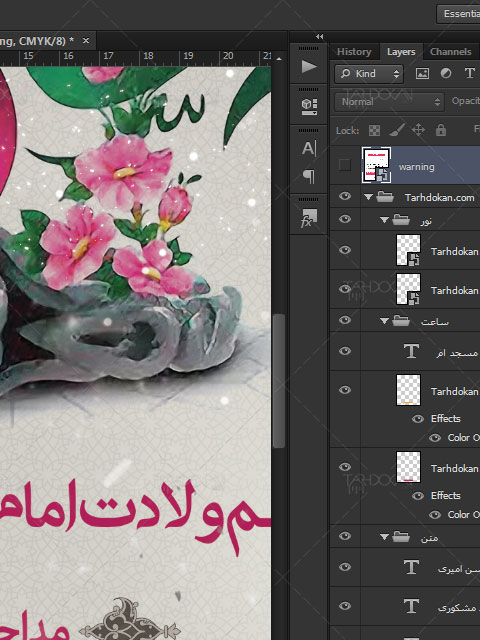Click first Color Overlay effect eye
480x640 pixels.
click(x=435, y=438)
